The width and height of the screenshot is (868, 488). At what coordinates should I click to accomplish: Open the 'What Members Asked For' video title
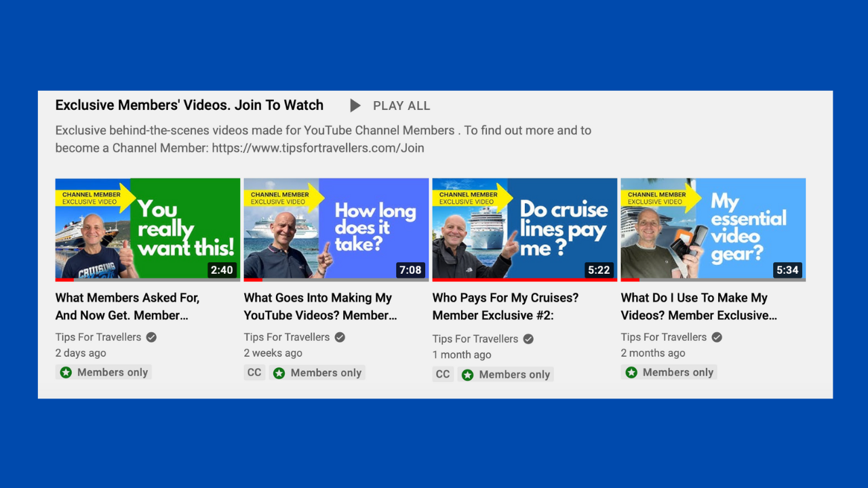127,306
